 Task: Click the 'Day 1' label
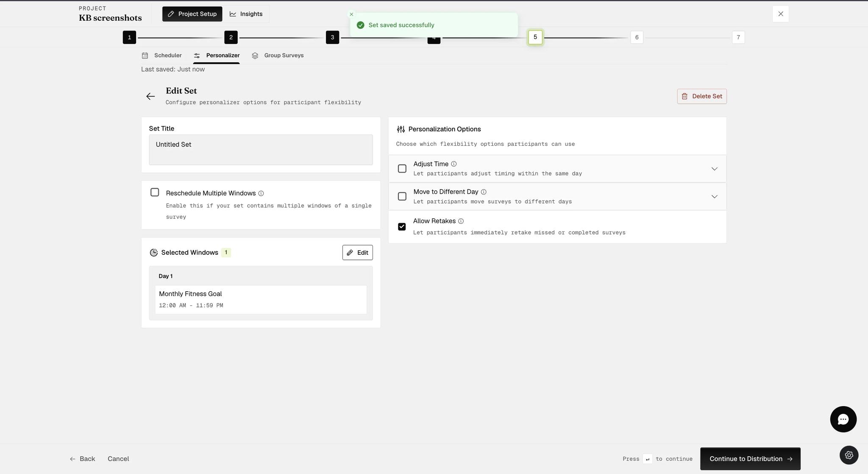pyautogui.click(x=166, y=276)
